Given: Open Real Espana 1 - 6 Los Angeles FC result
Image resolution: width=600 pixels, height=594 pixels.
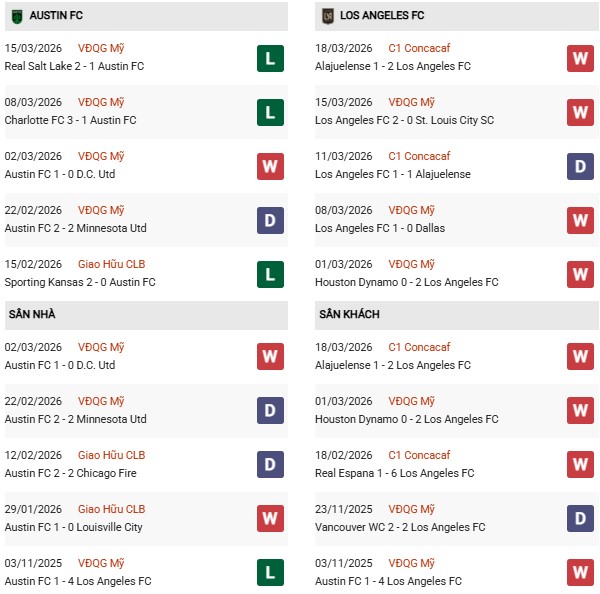Looking at the screenshot, I should [x=394, y=474].
